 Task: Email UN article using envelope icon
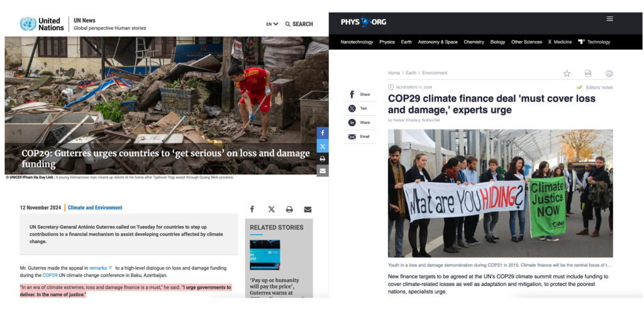coord(308,209)
